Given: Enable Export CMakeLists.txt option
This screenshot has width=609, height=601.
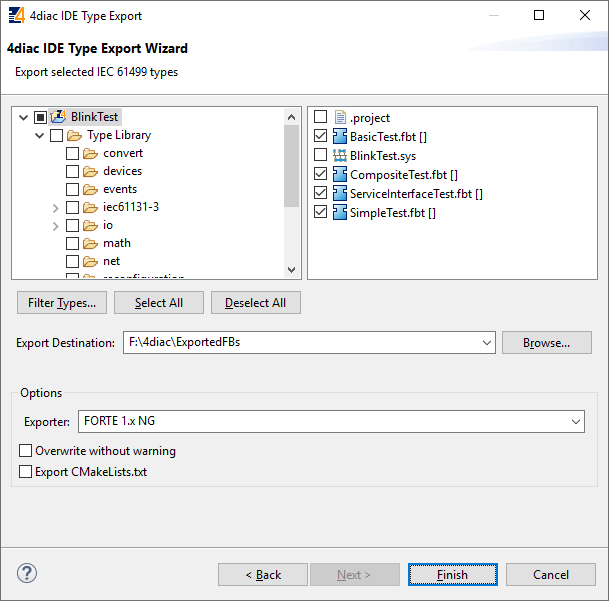Looking at the screenshot, I should [x=26, y=471].
